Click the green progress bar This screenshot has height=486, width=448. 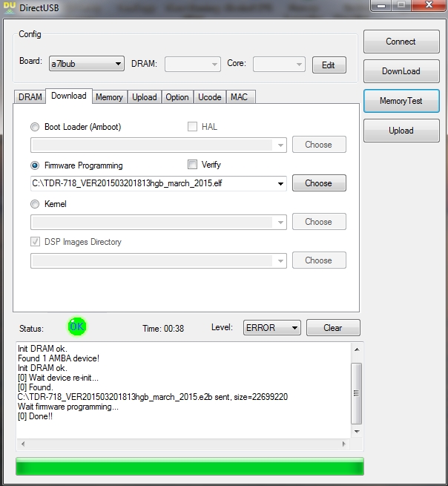pyautogui.click(x=189, y=467)
